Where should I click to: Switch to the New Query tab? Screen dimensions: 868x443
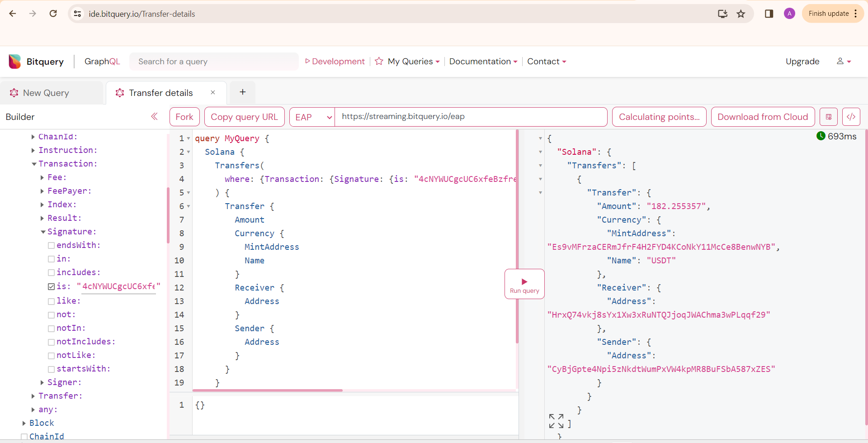pos(52,93)
